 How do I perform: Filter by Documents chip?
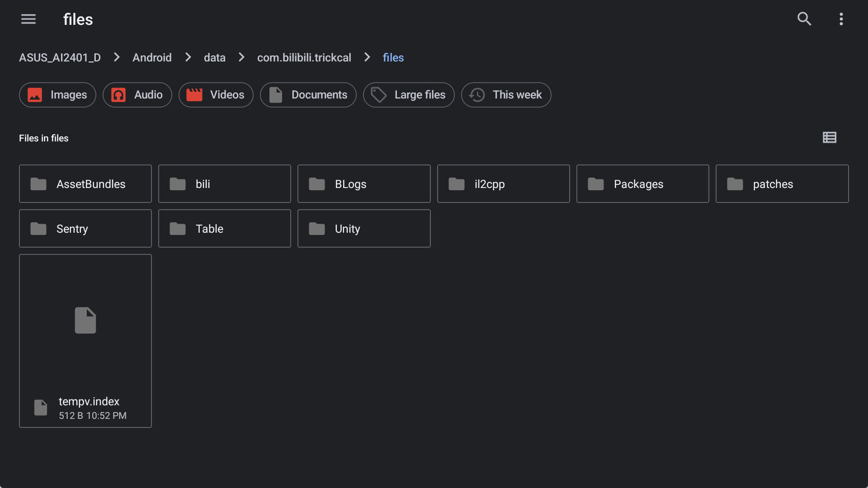coord(308,95)
